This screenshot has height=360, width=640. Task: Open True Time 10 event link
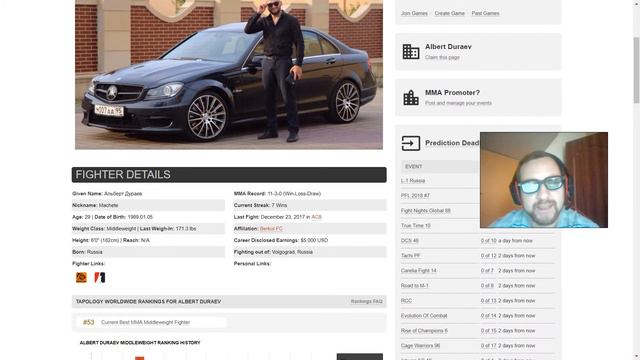click(x=416, y=226)
